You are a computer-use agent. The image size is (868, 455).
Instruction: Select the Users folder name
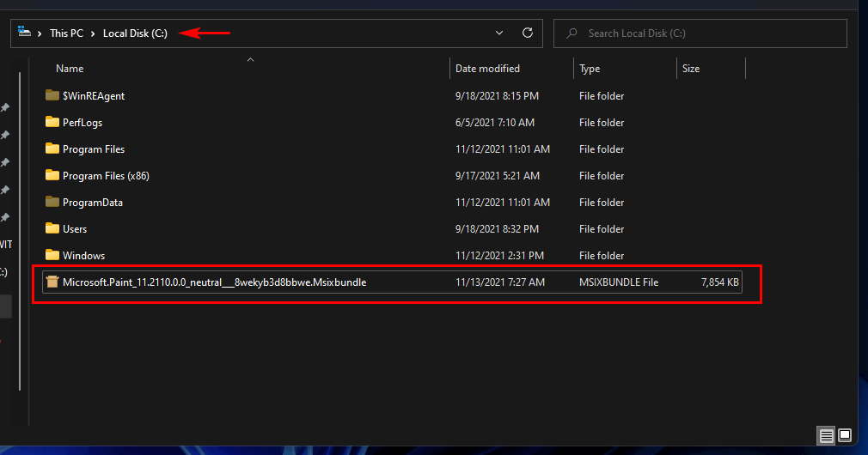click(75, 229)
